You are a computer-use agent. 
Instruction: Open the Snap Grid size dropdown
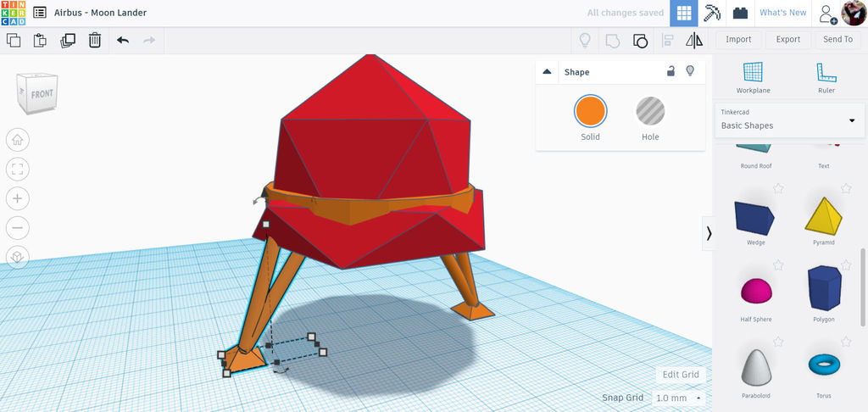click(x=677, y=398)
